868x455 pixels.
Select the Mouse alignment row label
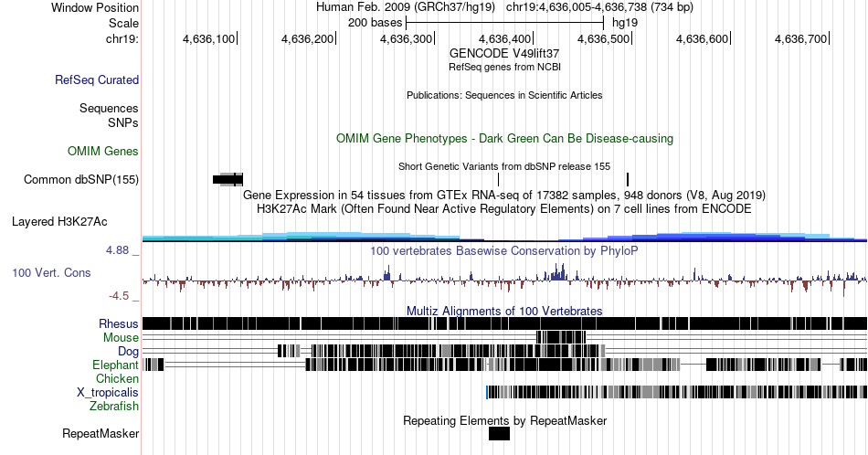[121, 338]
